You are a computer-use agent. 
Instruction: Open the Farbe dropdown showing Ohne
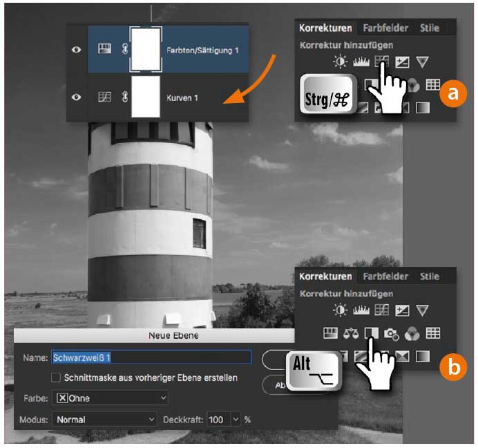(110, 398)
